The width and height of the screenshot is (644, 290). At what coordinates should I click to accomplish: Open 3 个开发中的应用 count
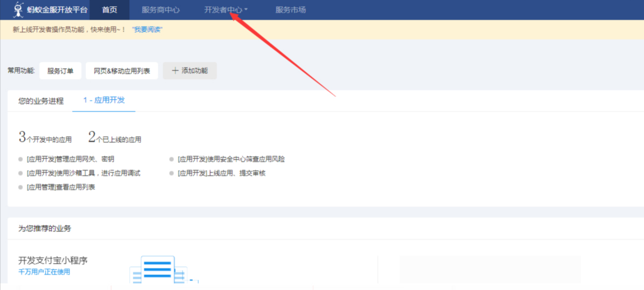45,138
